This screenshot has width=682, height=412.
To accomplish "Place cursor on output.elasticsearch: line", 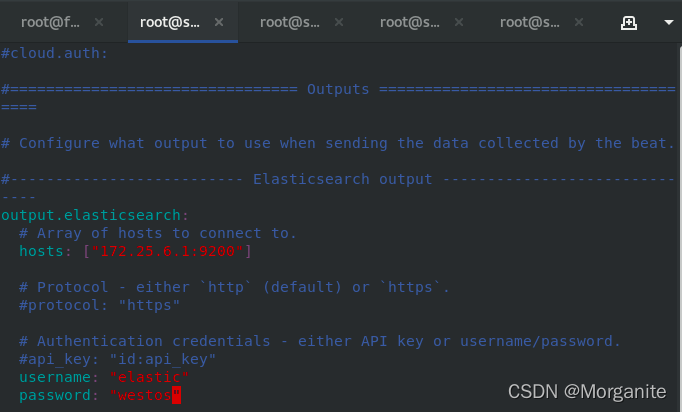I will point(95,215).
